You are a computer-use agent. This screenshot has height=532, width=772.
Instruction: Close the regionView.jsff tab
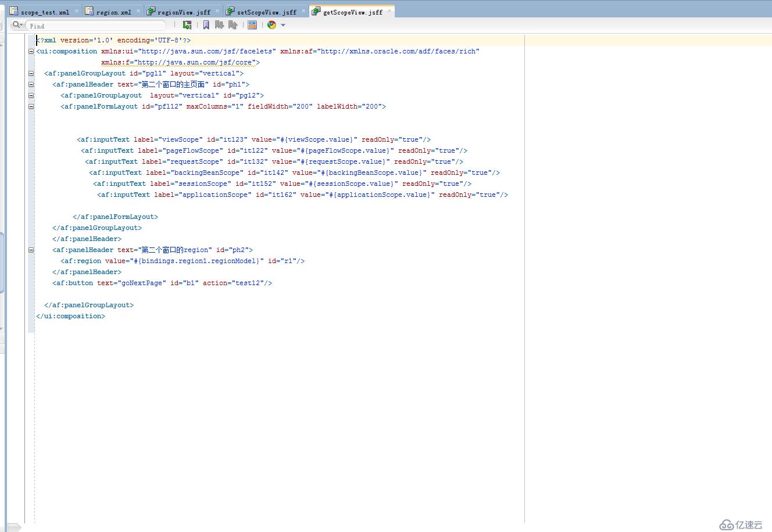click(x=217, y=10)
